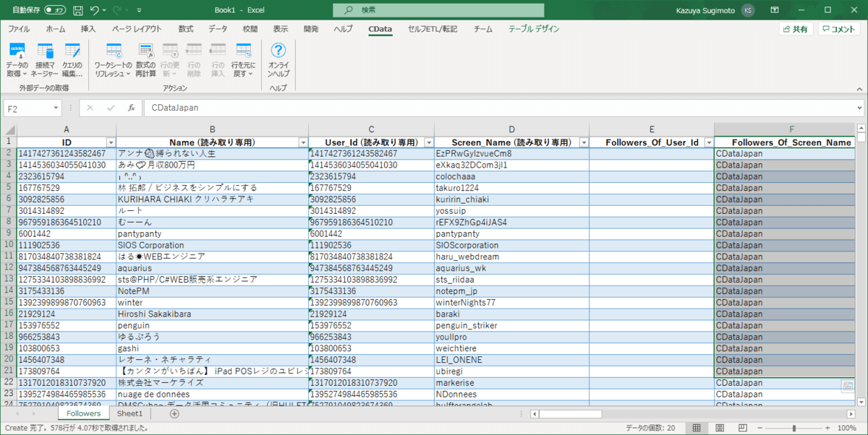Expand the Name Box dropdown
This screenshot has width=868, height=435.
click(x=56, y=108)
